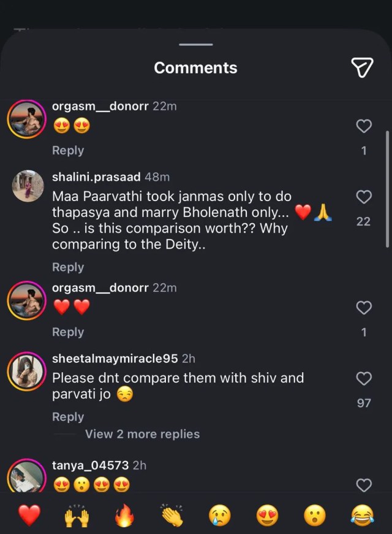Open the share comments paper plane icon
The image size is (392, 534).
pos(363,67)
